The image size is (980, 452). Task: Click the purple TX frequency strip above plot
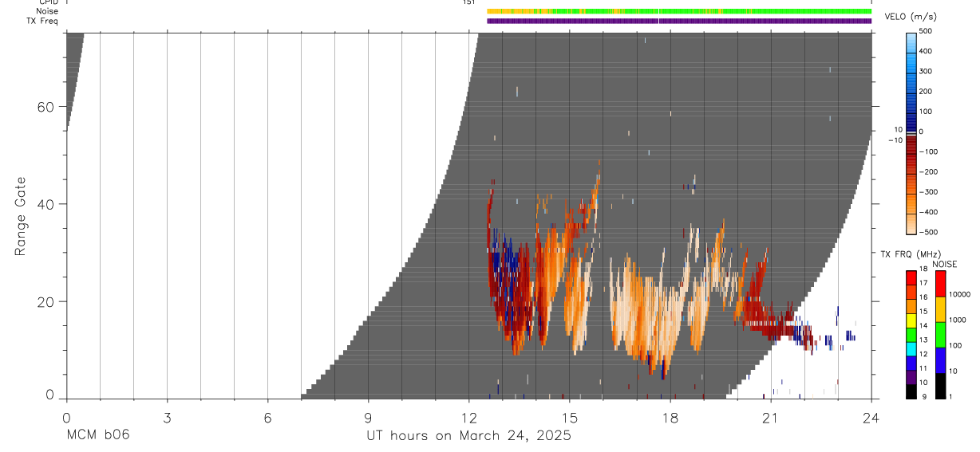click(679, 21)
